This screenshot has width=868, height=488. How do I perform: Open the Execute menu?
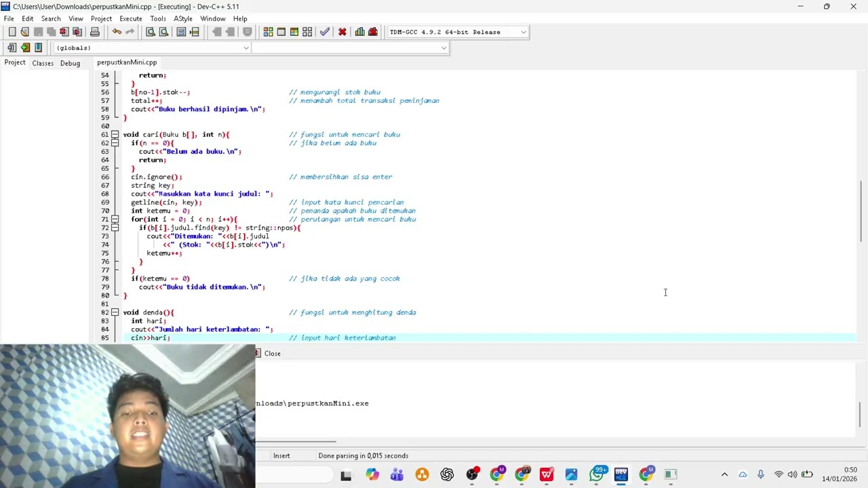pyautogui.click(x=131, y=18)
